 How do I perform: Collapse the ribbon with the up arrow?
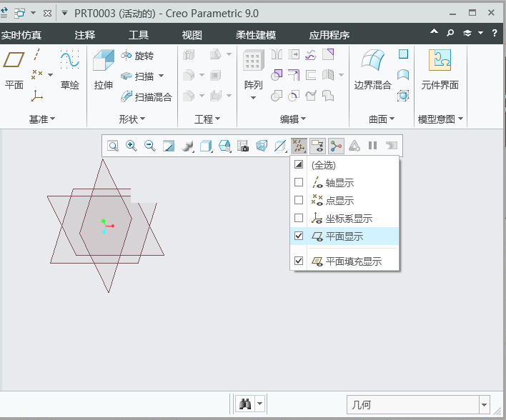coord(434,31)
